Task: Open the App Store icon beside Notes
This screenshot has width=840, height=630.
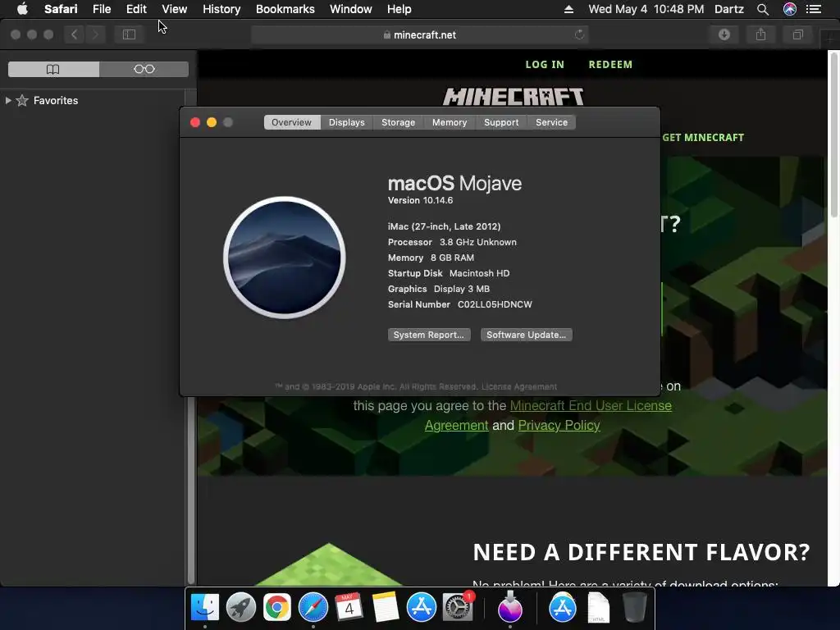Action: [x=421, y=608]
